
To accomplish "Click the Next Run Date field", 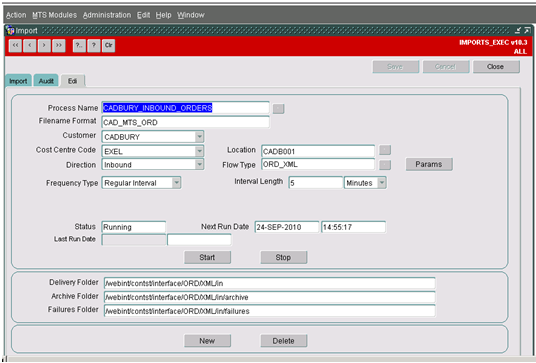I will [287, 227].
